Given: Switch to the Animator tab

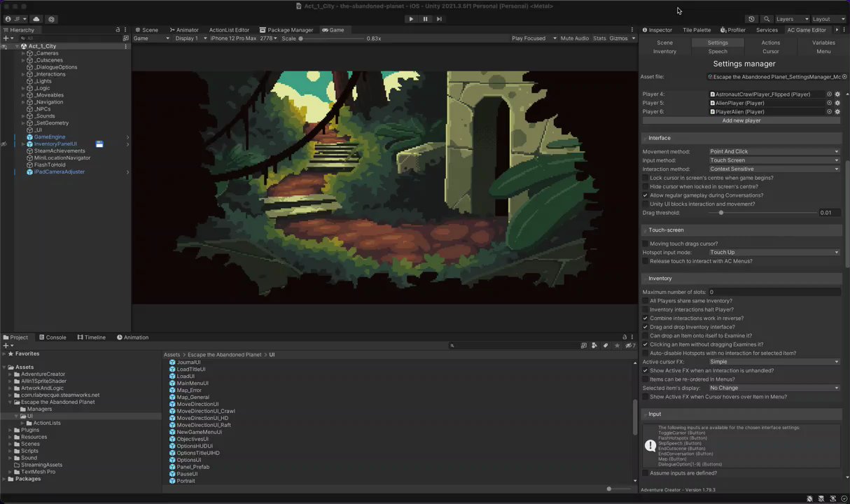Looking at the screenshot, I should pyautogui.click(x=183, y=30).
